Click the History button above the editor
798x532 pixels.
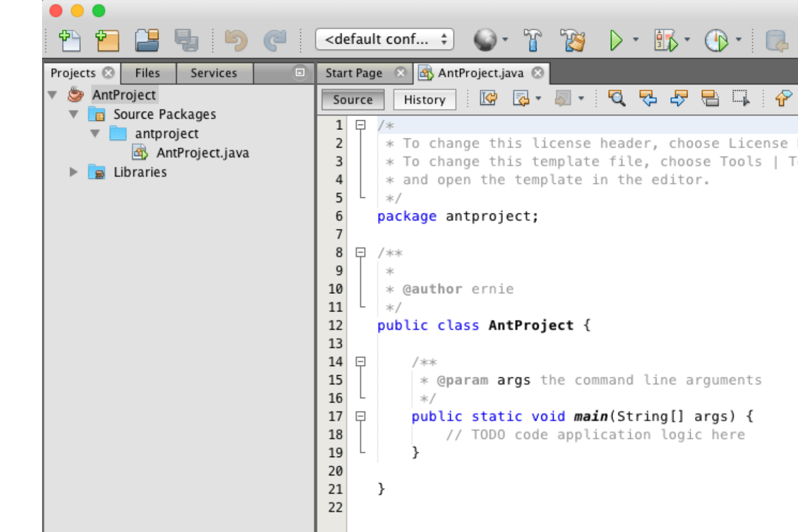424,99
